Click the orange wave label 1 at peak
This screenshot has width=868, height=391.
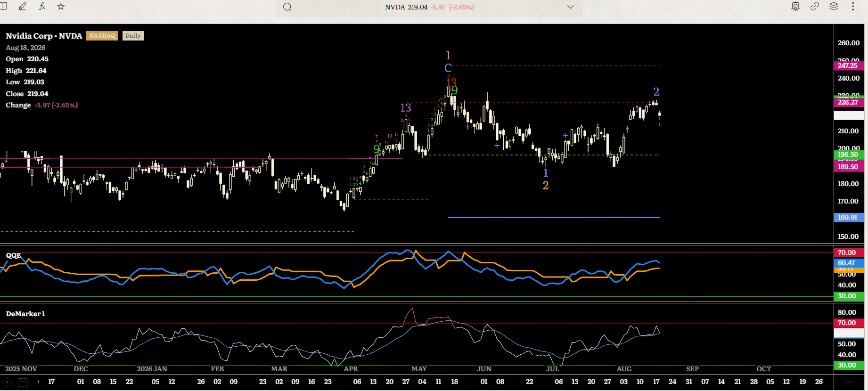(x=448, y=56)
